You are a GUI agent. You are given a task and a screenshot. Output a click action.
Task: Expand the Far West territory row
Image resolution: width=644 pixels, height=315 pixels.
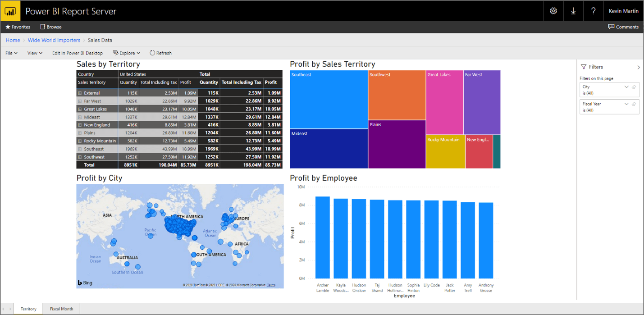pyautogui.click(x=80, y=101)
